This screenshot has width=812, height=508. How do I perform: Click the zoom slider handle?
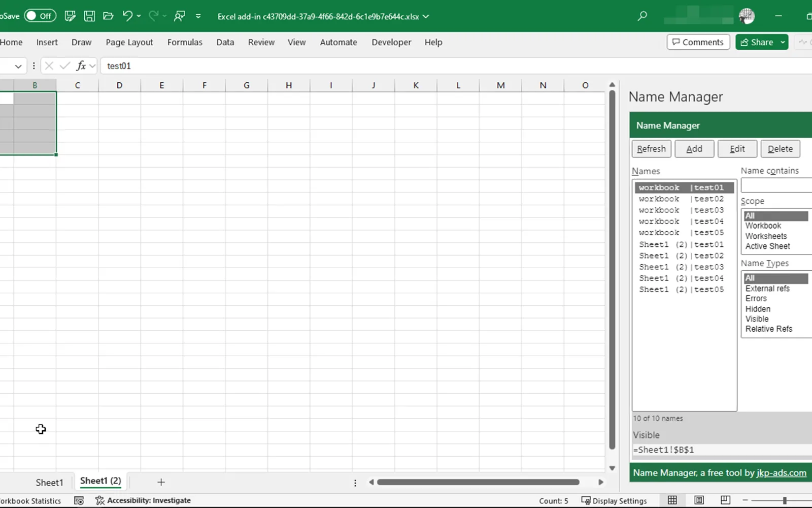click(x=785, y=500)
